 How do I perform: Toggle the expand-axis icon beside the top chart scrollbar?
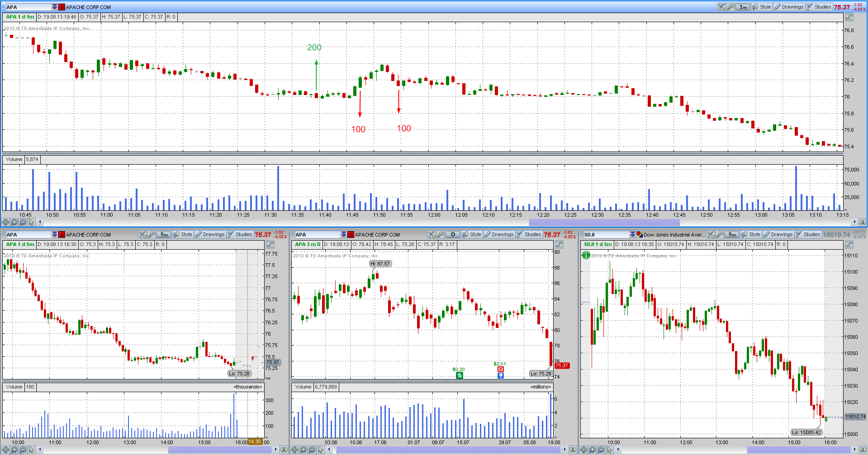point(863,222)
